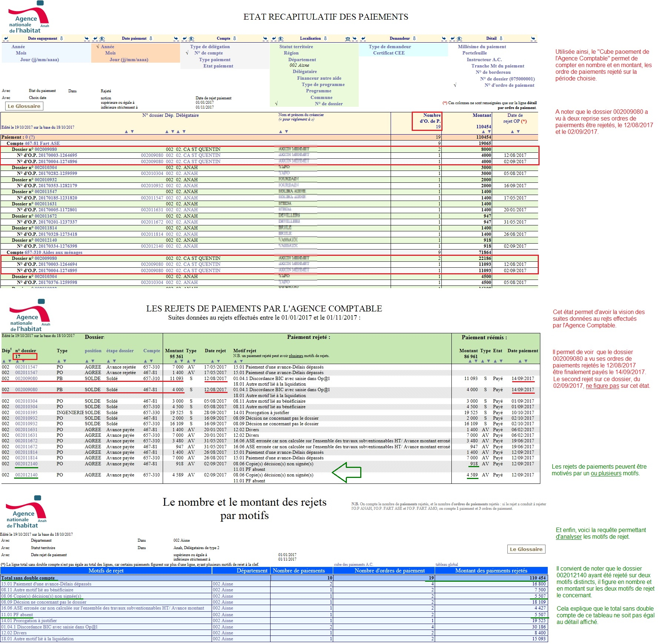Click right arrow of Localisation header
663x644 pixels.
coord(355,39)
